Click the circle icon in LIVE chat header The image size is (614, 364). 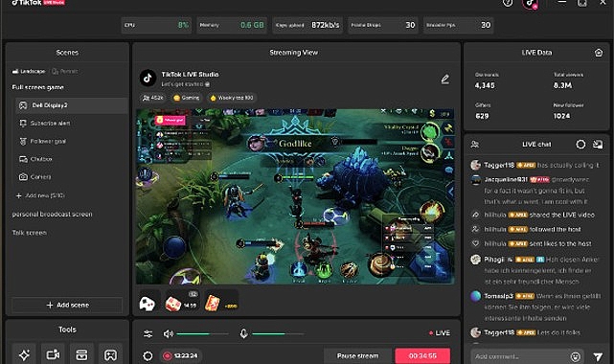tap(580, 145)
